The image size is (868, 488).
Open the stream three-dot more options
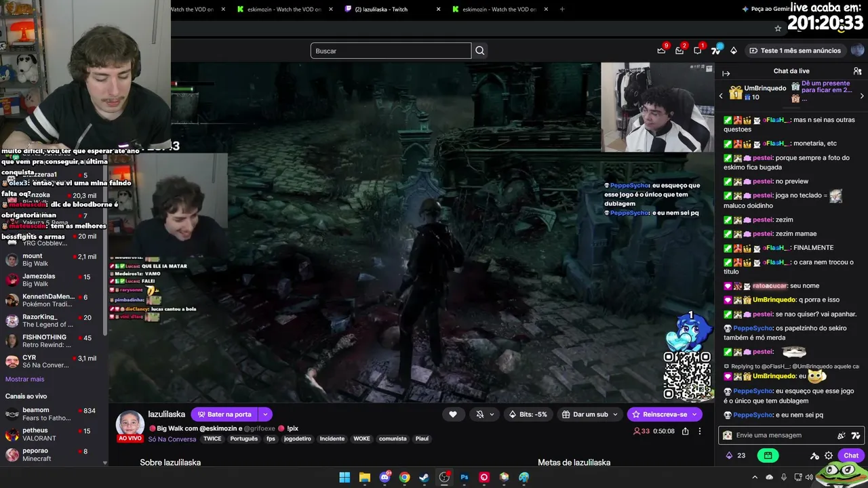click(700, 431)
